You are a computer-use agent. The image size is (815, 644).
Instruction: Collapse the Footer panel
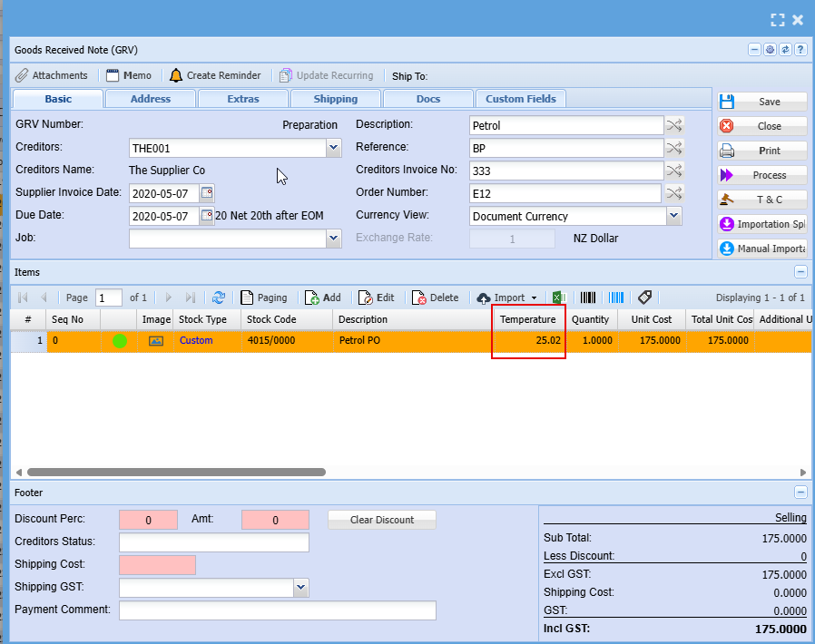tap(800, 493)
